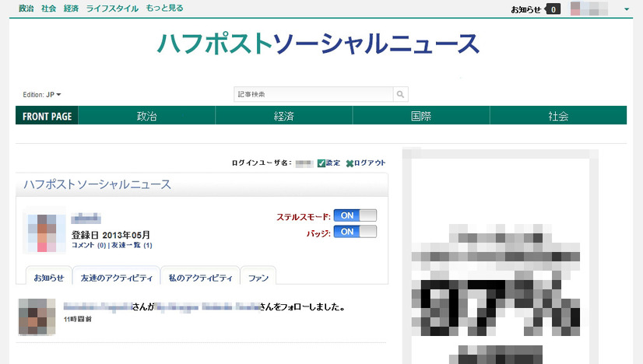643x364 pixels.
Task: Click the panel heading ハフポストソーシャルニュース
Action: pyautogui.click(x=97, y=184)
